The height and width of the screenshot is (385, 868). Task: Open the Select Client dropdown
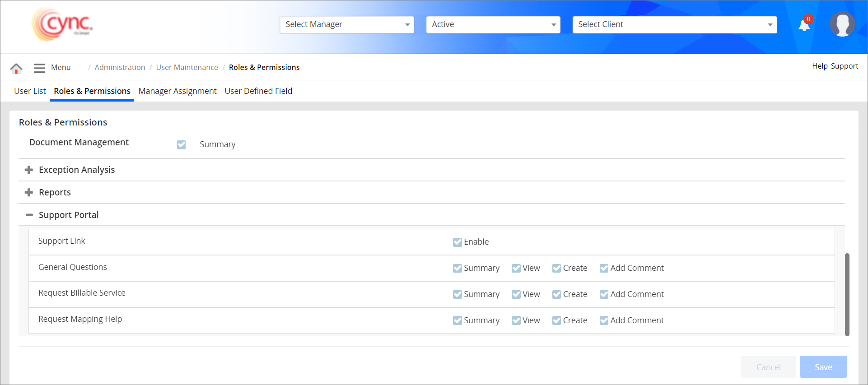(674, 25)
